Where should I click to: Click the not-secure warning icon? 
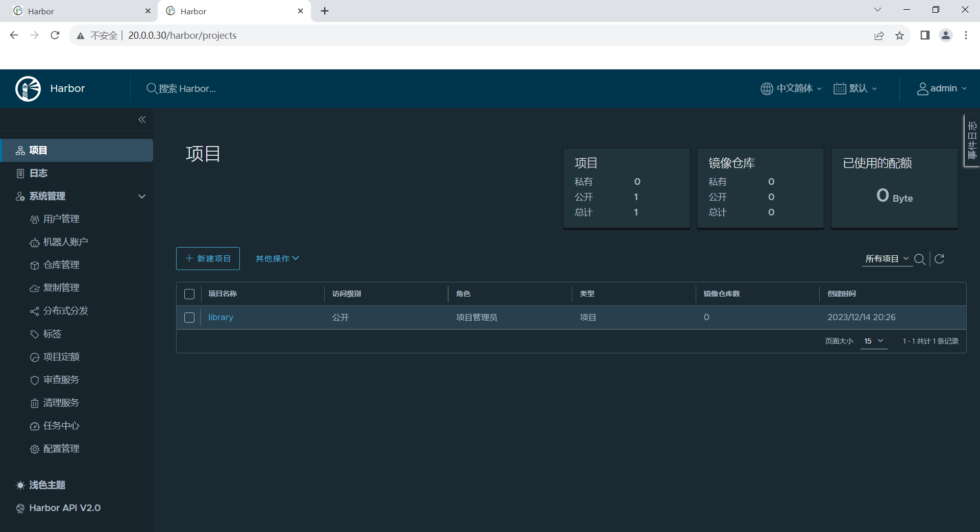pyautogui.click(x=81, y=36)
